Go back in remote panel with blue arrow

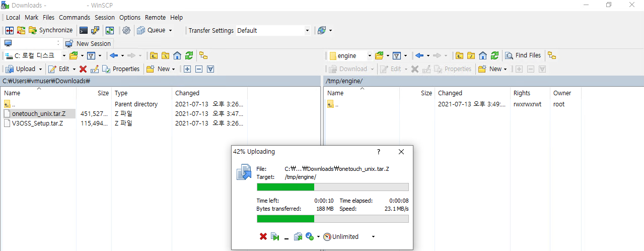(x=419, y=55)
